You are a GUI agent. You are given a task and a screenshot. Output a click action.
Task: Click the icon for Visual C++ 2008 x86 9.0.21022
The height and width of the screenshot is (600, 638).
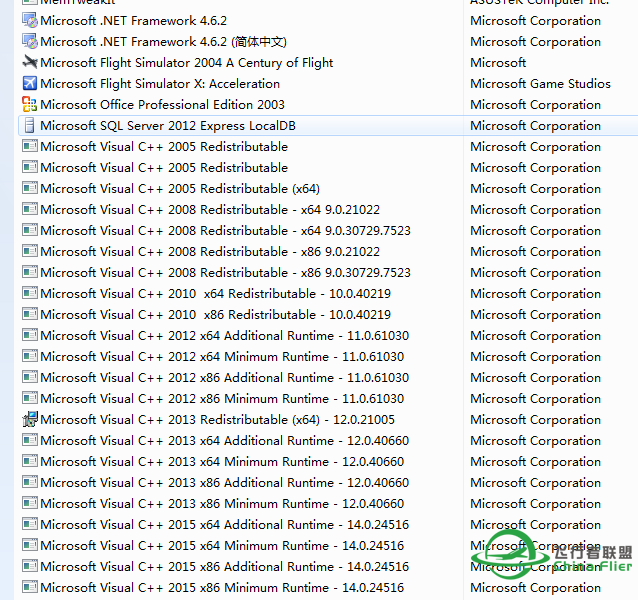(x=30, y=251)
